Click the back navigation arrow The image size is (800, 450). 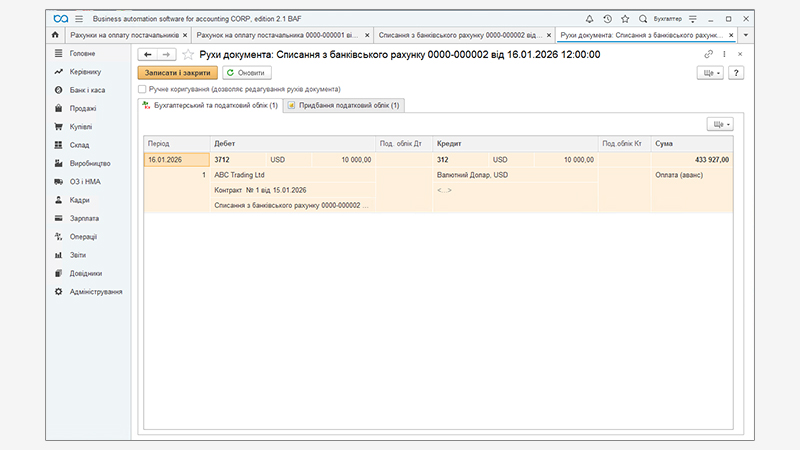pyautogui.click(x=148, y=54)
